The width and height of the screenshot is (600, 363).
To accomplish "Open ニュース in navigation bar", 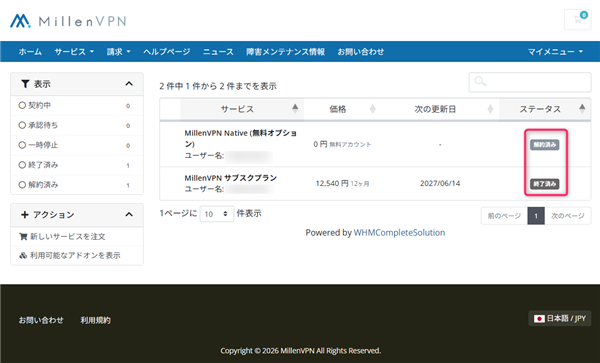I will 218,52.
